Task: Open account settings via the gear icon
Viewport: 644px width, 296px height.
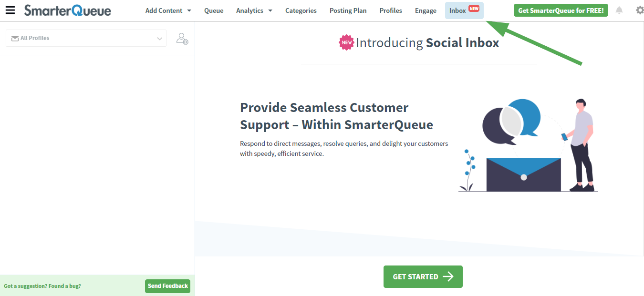Action: tap(640, 10)
